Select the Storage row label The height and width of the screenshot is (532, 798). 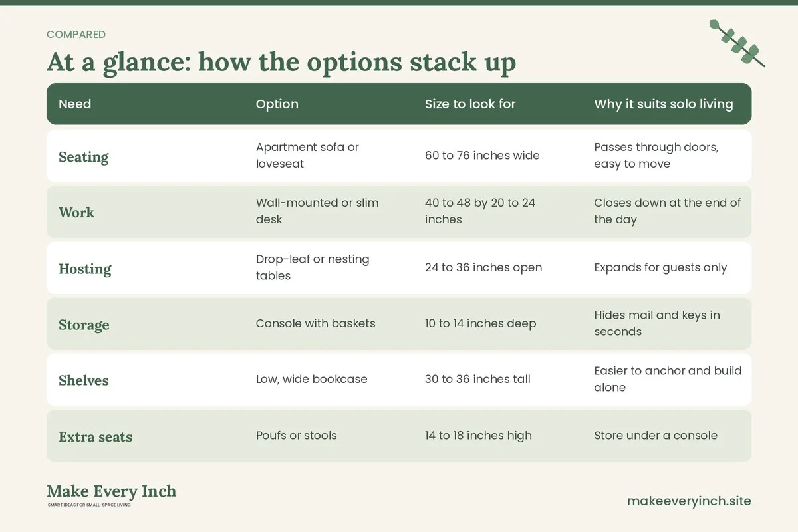tap(84, 325)
